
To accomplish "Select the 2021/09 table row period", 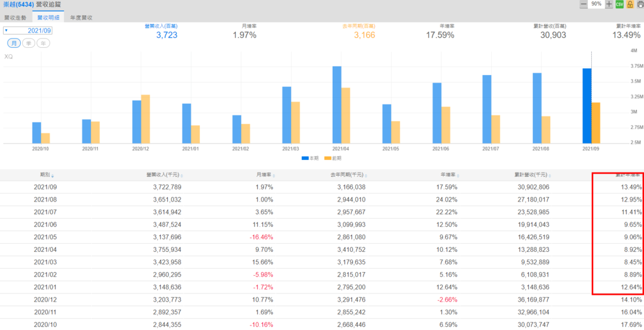I will (45, 187).
